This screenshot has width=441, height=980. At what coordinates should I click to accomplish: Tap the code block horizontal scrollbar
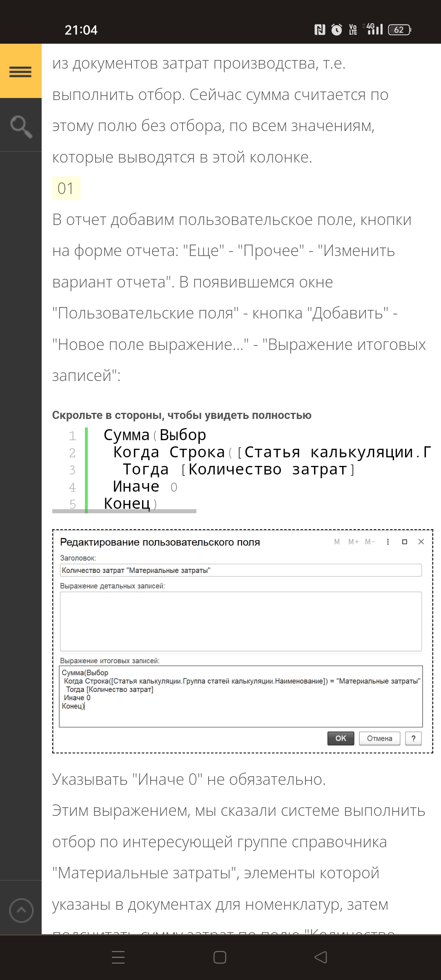pos(124,511)
